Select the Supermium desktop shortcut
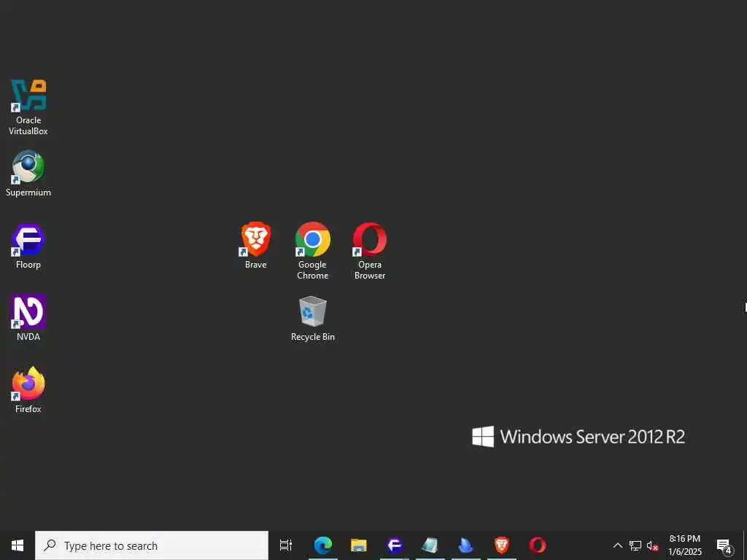The image size is (747, 560). point(28,174)
